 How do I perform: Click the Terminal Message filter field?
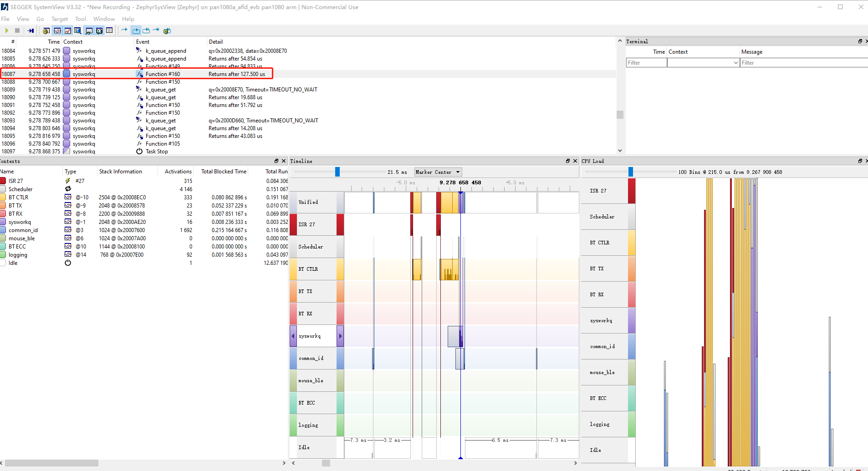point(804,63)
